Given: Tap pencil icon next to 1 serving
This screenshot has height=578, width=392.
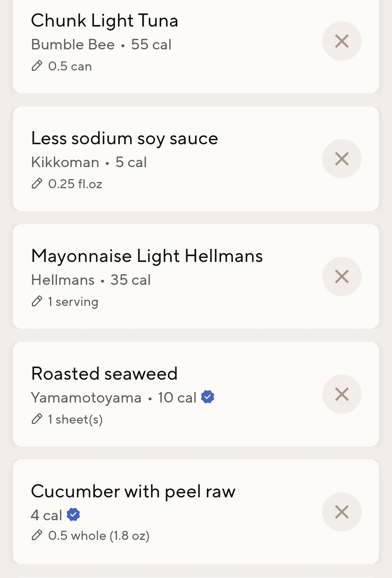Looking at the screenshot, I should pos(37,301).
